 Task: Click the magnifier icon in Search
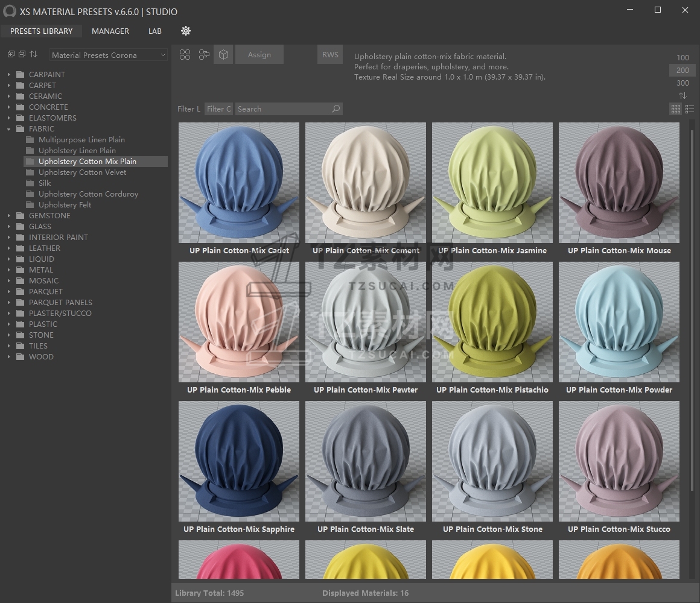336,109
